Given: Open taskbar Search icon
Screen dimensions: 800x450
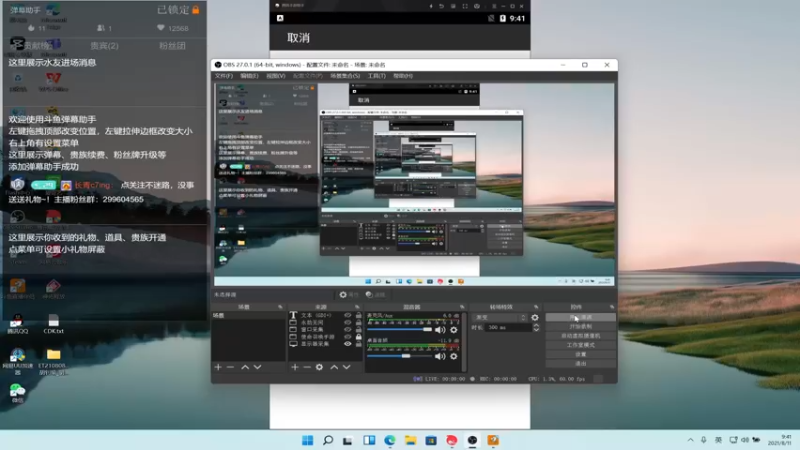Looking at the screenshot, I should click(x=328, y=440).
